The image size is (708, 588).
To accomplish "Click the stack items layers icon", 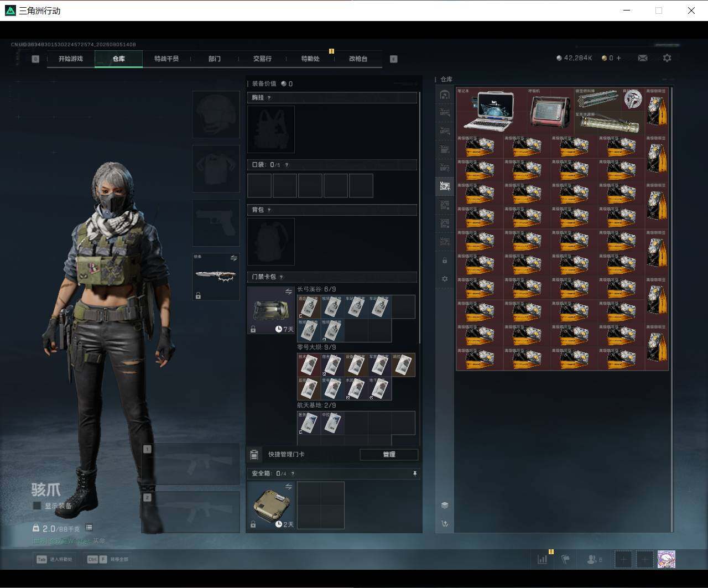I will click(445, 505).
